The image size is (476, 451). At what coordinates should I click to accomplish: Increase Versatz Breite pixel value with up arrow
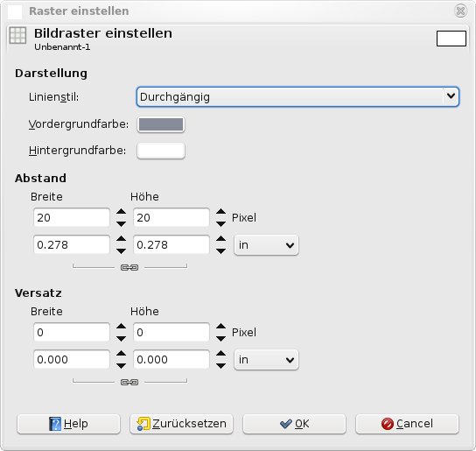[x=121, y=326]
